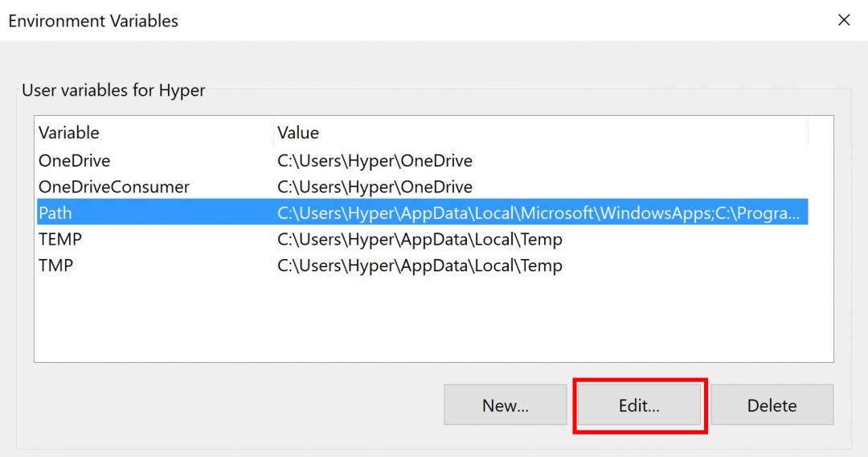868x457 pixels.
Task: Click the "User variables for Hyper" label
Action: pyautogui.click(x=113, y=90)
